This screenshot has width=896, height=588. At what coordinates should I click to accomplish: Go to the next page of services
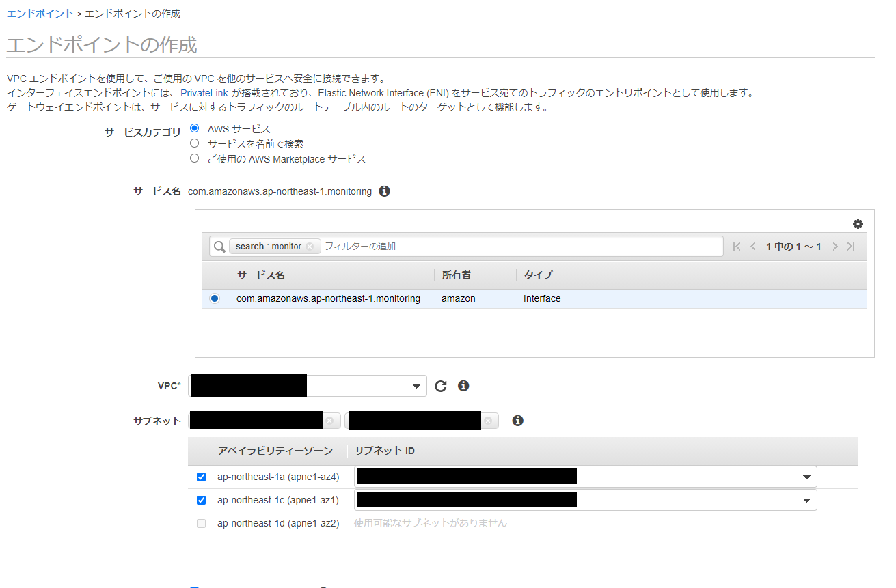click(834, 246)
